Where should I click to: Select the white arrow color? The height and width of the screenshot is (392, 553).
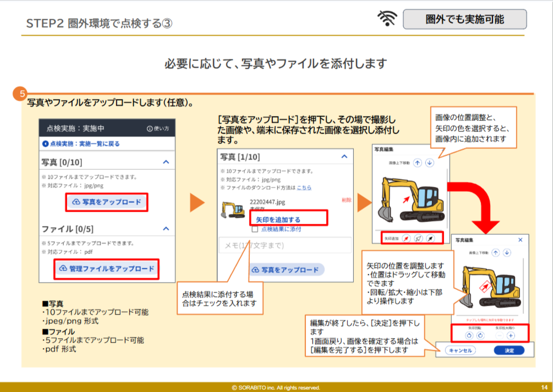[x=418, y=238]
